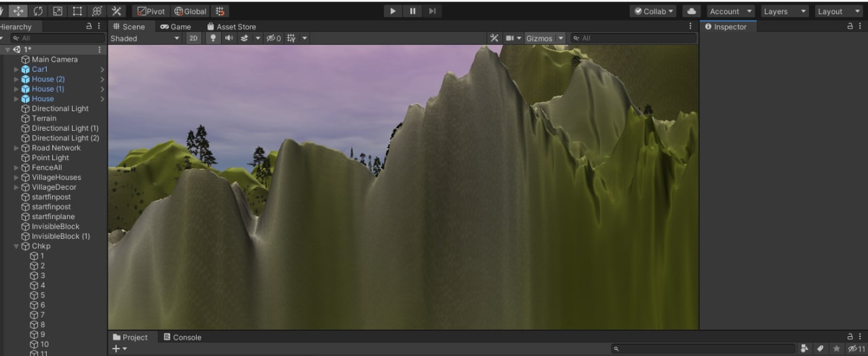This screenshot has height=356, width=868.
Task: Select the Scale tool
Action: coord(58,11)
